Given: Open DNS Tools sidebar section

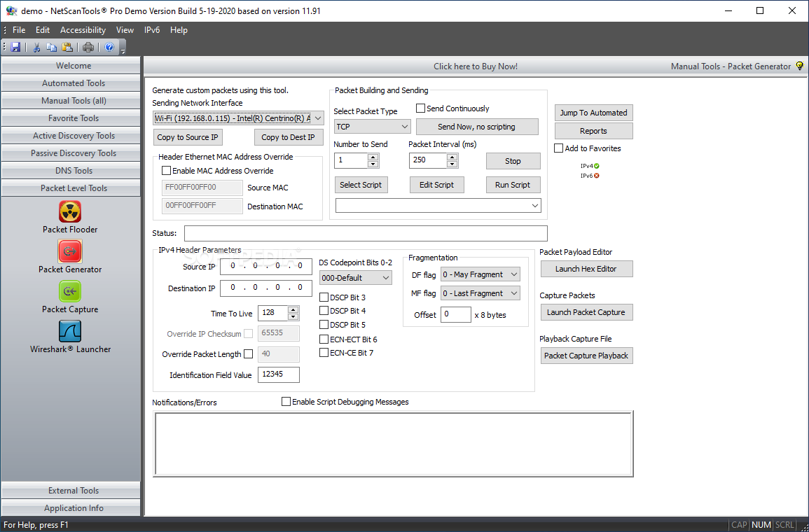Looking at the screenshot, I should (71, 171).
